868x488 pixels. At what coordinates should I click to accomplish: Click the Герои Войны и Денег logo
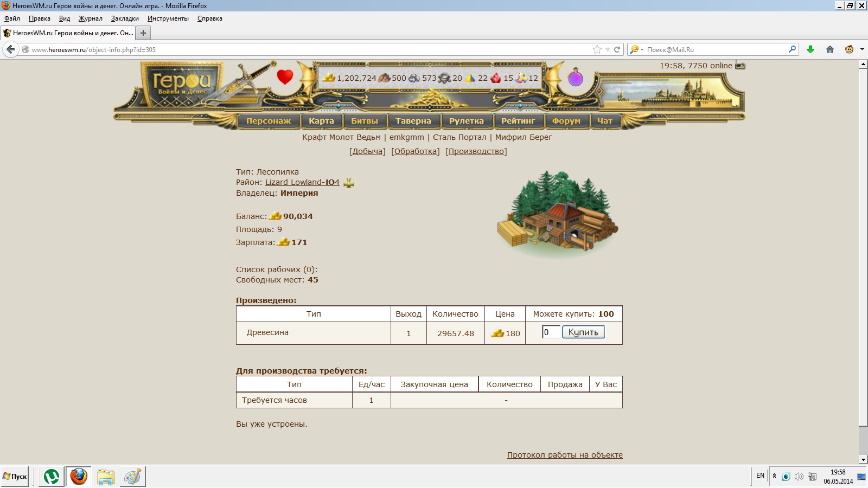click(x=182, y=84)
